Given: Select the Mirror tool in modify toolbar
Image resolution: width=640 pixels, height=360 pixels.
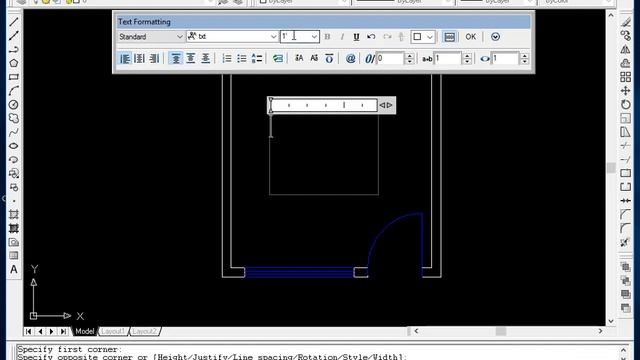Looking at the screenshot, I should [x=625, y=49].
